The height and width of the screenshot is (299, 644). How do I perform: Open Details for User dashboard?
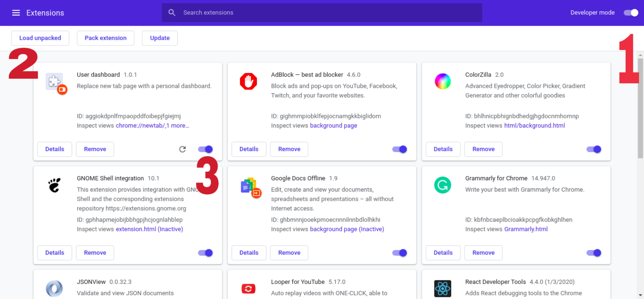[55, 149]
